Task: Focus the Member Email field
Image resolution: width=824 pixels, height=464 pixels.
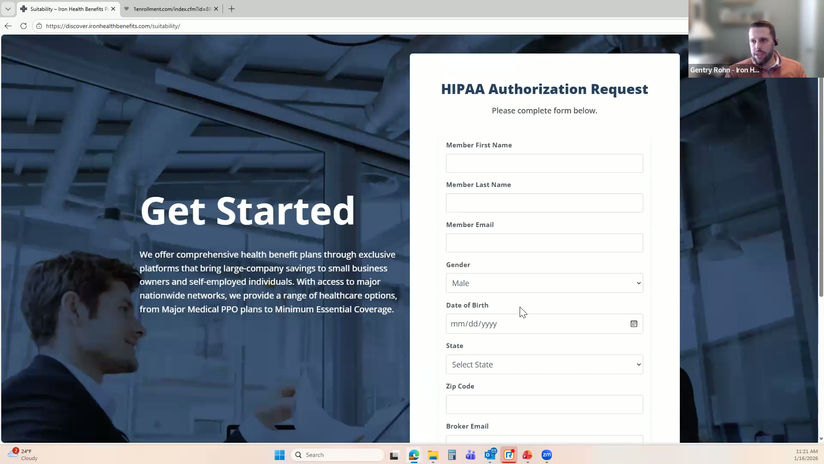Action: [x=544, y=243]
